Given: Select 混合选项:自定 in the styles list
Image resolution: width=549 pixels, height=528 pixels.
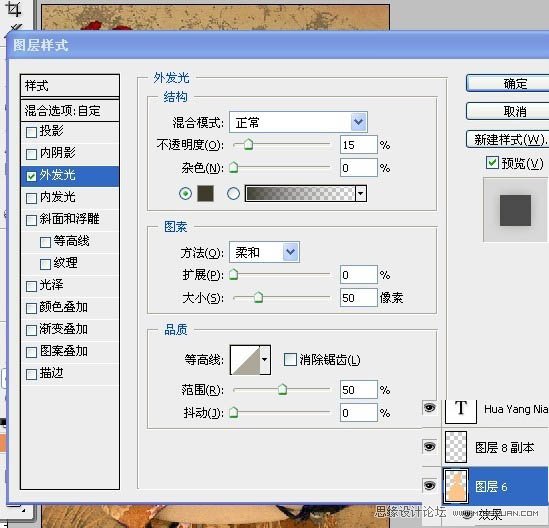Looking at the screenshot, I should pos(70,111).
